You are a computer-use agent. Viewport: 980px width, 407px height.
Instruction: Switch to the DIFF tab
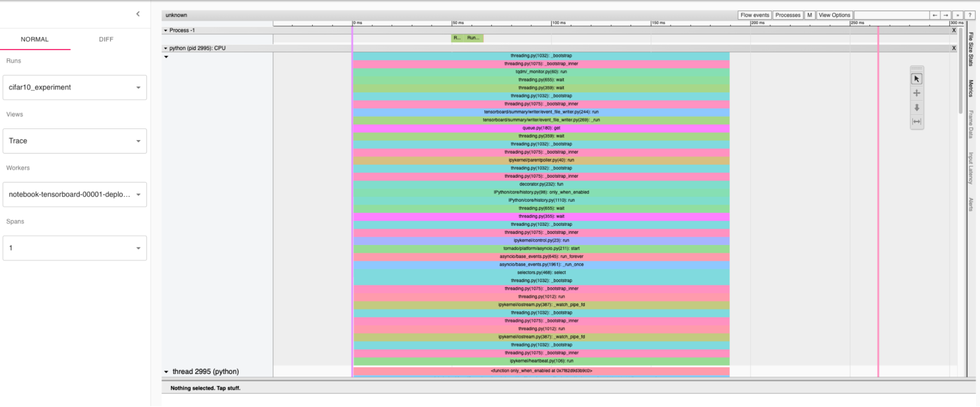pos(106,39)
